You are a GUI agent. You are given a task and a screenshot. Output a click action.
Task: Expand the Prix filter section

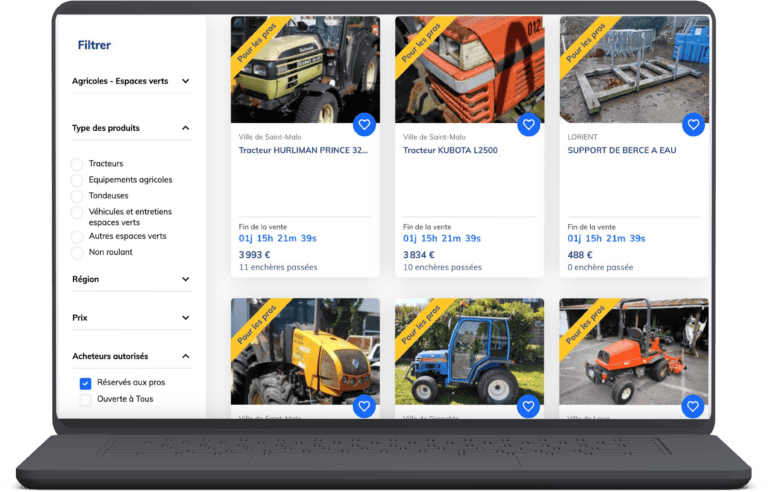pyautogui.click(x=185, y=318)
